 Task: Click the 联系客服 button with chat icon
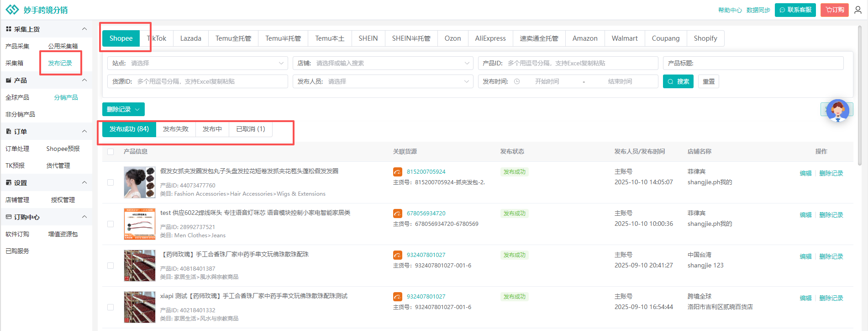pyautogui.click(x=795, y=10)
